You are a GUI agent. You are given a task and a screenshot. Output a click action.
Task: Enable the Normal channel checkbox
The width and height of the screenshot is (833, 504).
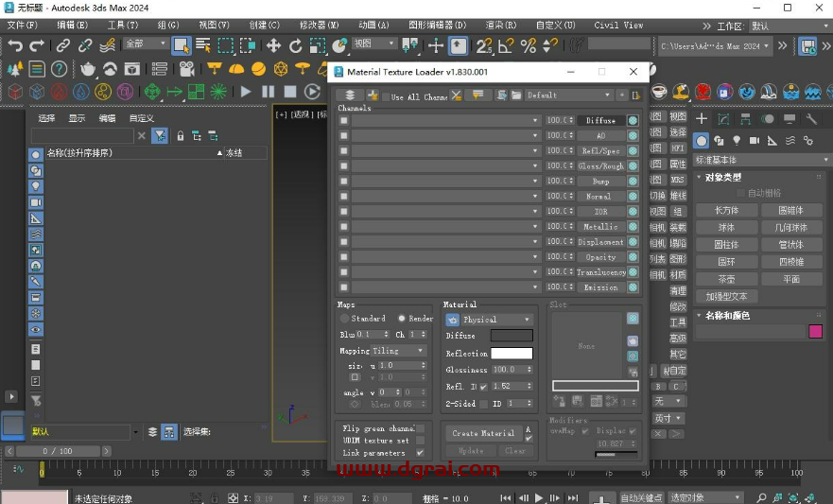[x=344, y=197]
